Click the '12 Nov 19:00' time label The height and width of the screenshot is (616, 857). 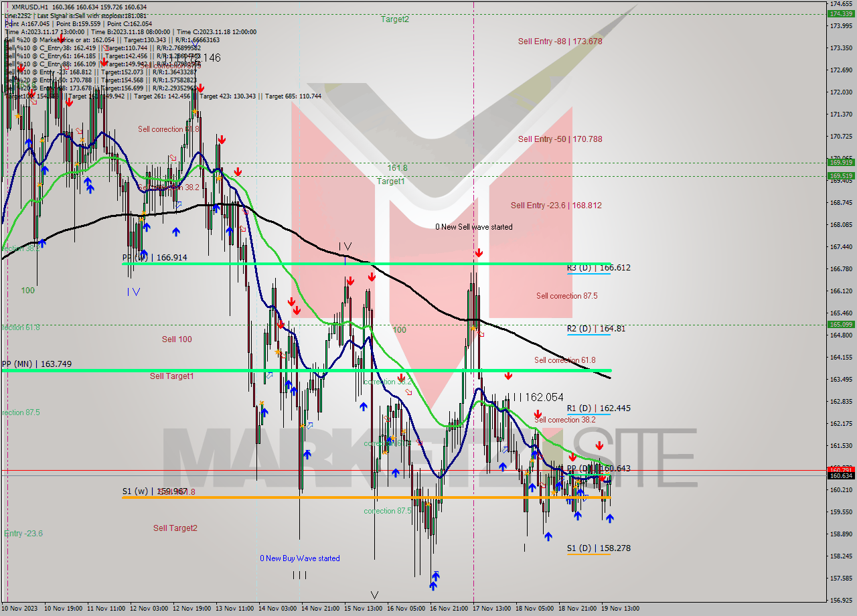point(191,609)
